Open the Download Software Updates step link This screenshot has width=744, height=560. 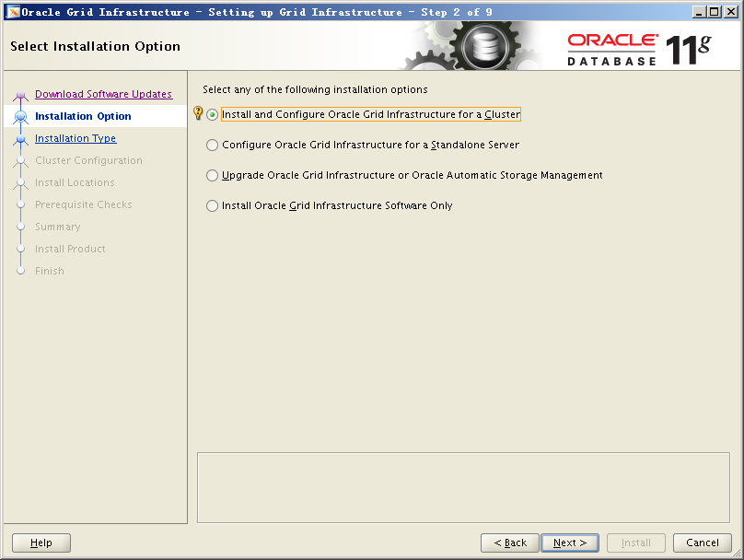coord(103,94)
